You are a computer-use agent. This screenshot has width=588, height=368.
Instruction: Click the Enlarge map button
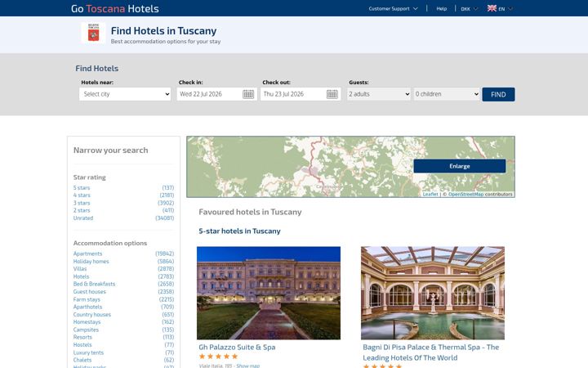coord(459,166)
